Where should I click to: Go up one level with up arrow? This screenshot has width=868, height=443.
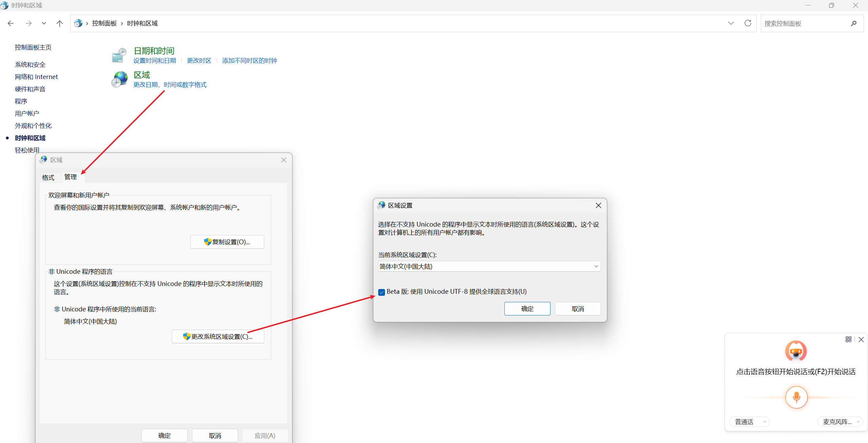60,23
